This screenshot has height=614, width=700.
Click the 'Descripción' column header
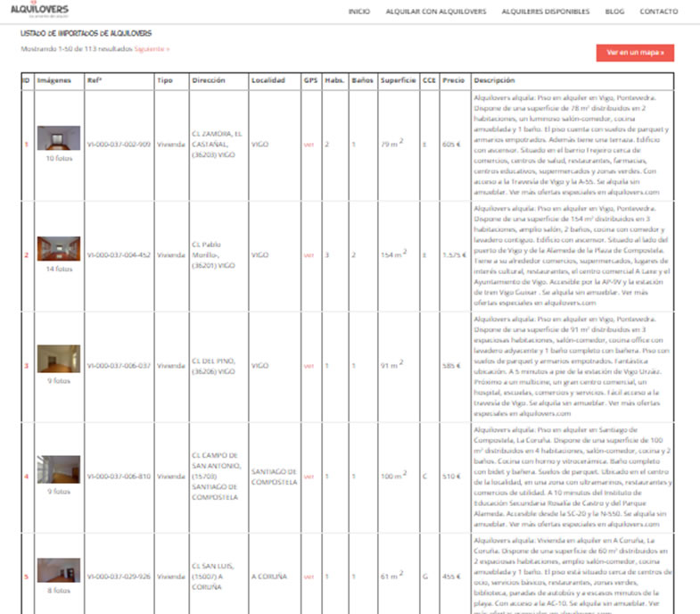[494, 80]
